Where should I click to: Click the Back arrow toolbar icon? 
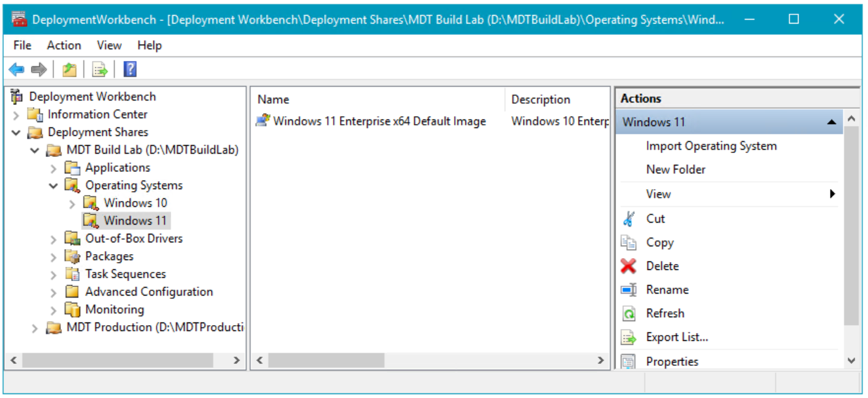coord(16,70)
